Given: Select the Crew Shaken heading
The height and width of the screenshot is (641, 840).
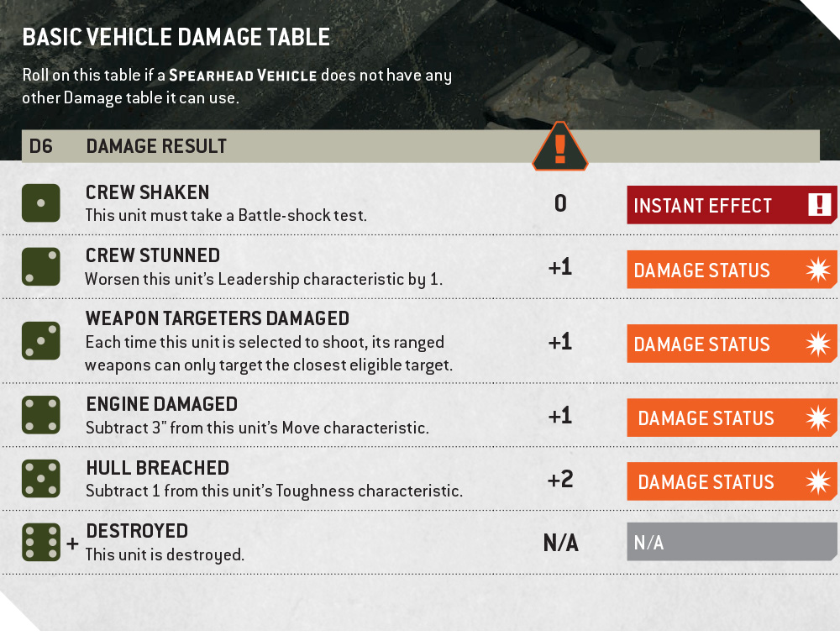Looking at the screenshot, I should point(148,193).
